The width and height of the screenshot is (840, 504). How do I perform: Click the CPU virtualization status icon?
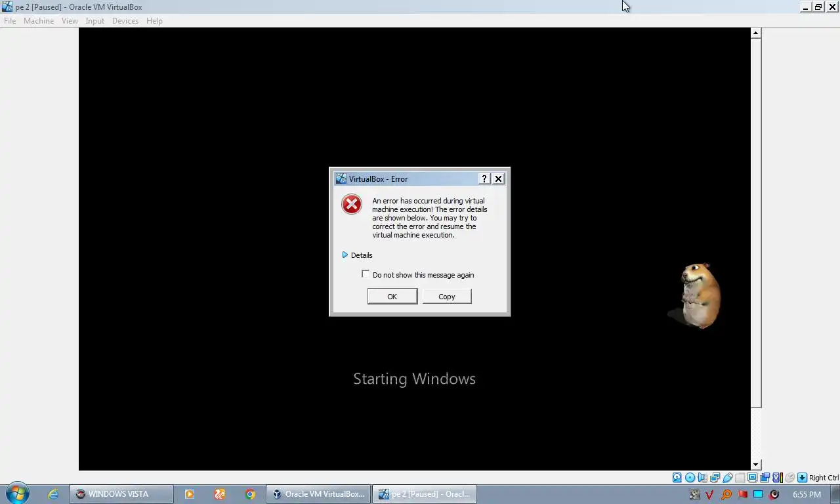[778, 478]
